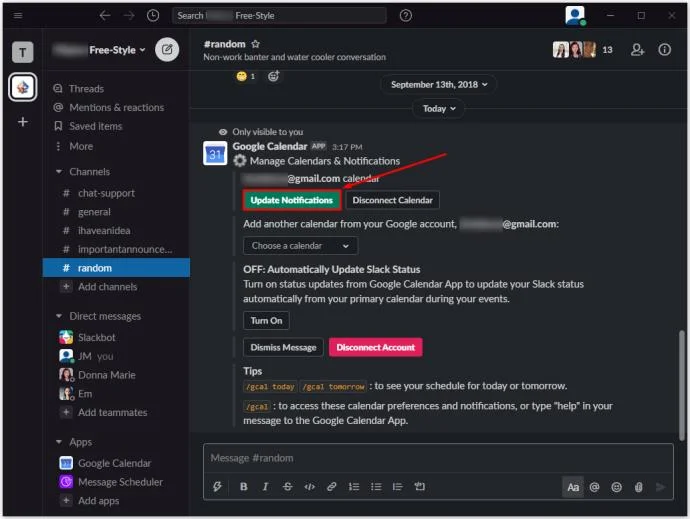Toggle bold formatting in composer
The height and width of the screenshot is (519, 690).
(x=243, y=486)
